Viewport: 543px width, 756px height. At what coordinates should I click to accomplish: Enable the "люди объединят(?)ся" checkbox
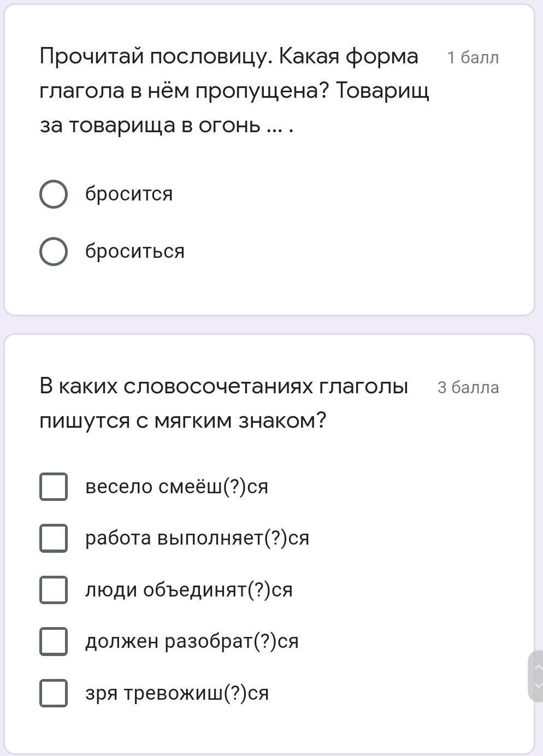pos(54,590)
